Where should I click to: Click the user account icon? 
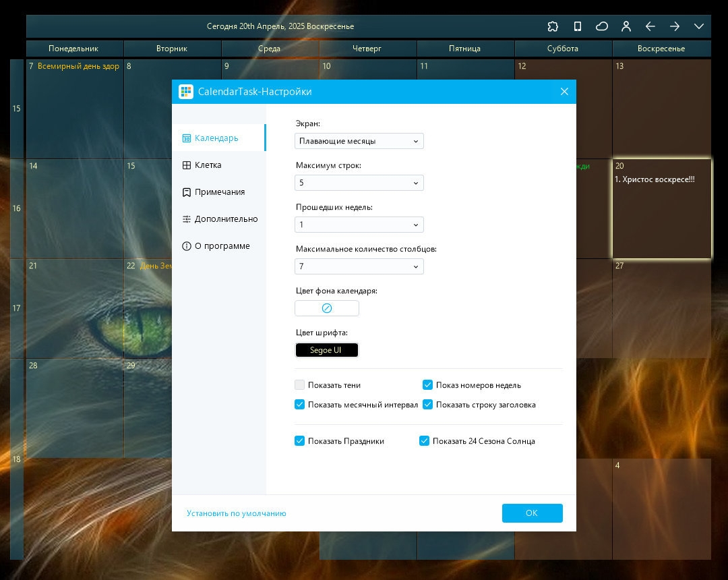[x=626, y=26]
